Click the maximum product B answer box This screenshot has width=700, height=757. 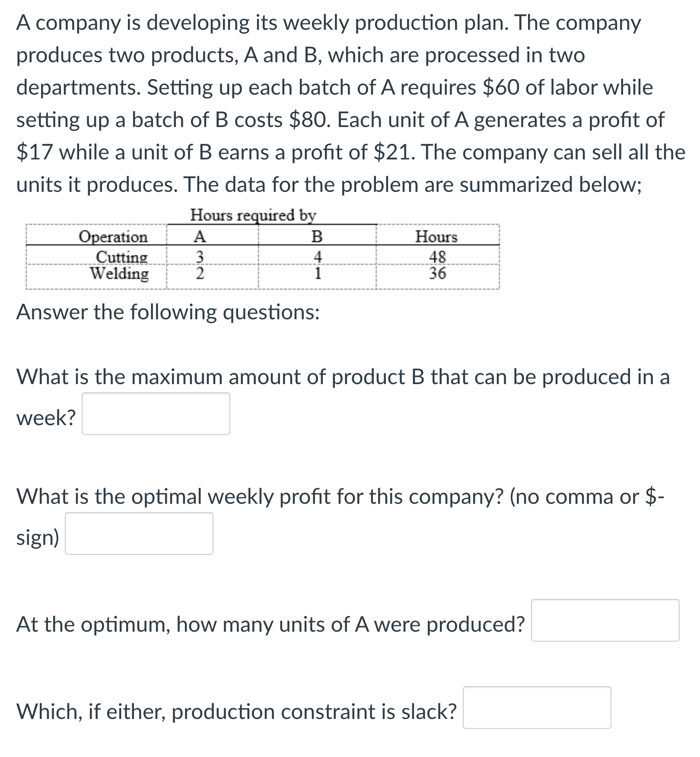(156, 413)
